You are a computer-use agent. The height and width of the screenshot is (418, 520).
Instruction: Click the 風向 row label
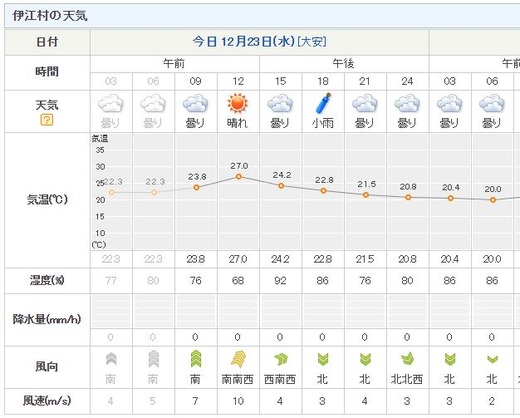pyautogui.click(x=47, y=367)
